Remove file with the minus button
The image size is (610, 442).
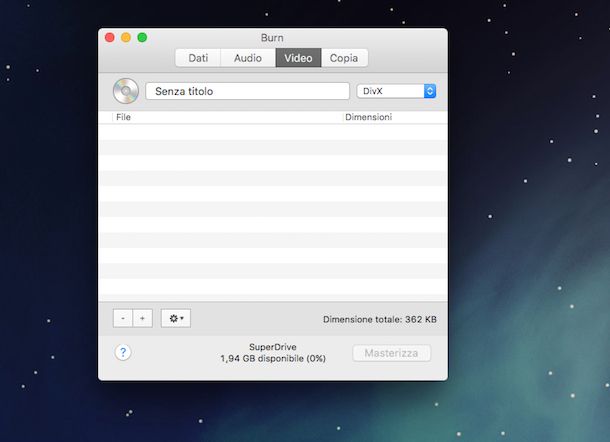[x=123, y=319]
